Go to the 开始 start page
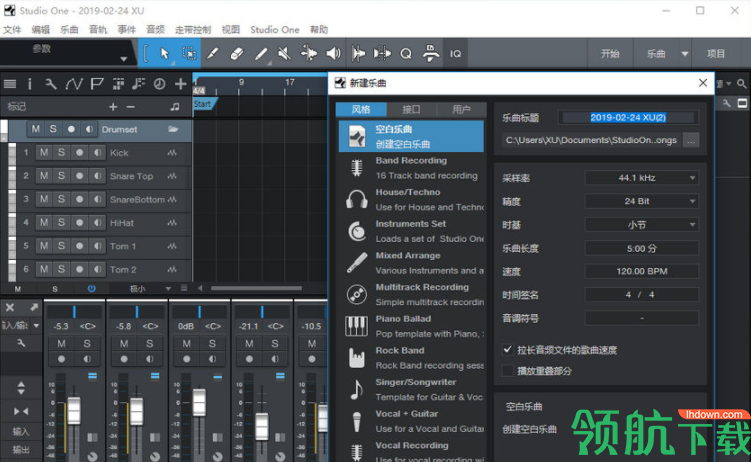751x462 pixels. point(610,54)
